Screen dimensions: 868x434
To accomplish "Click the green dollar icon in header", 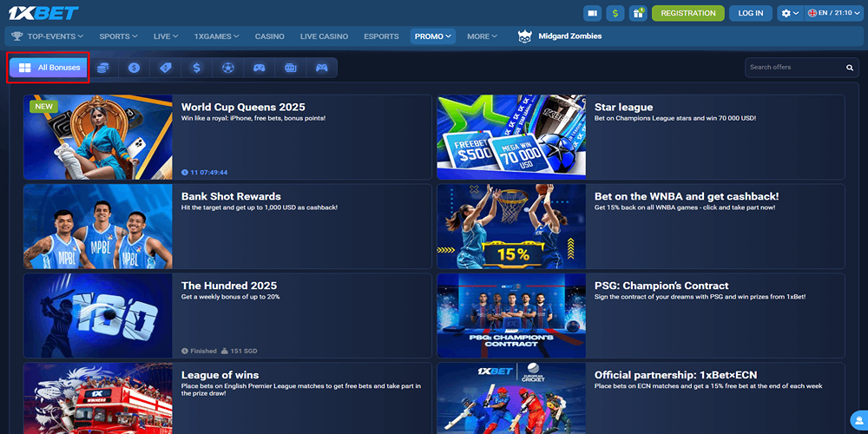I will click(615, 13).
